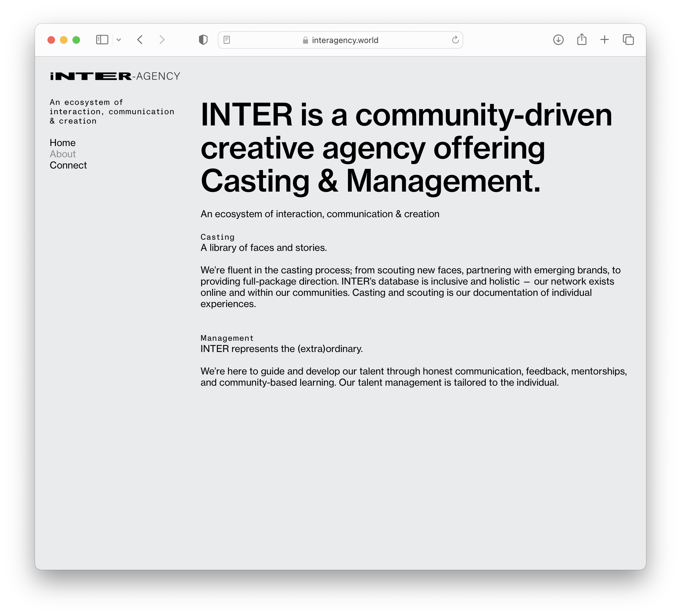Screen dimensions: 681x616
Task: Select the About menu link
Action: point(62,154)
